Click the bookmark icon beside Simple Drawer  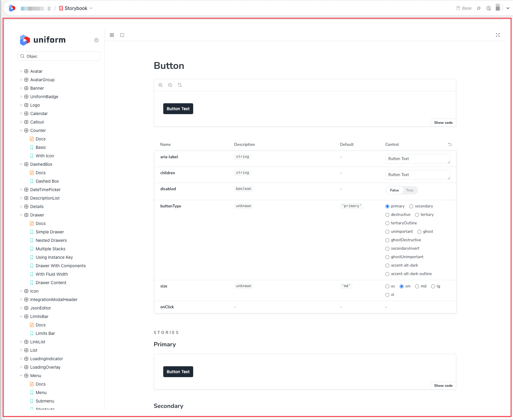[x=32, y=232]
